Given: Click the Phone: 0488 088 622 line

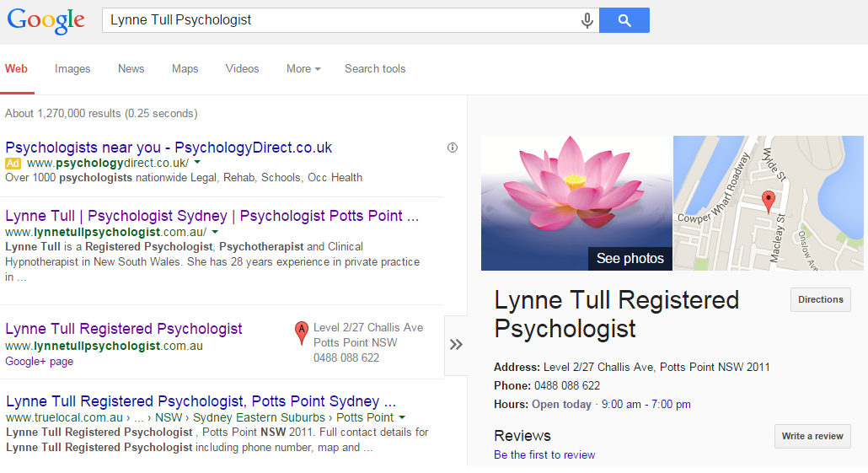Looking at the screenshot, I should [547, 385].
